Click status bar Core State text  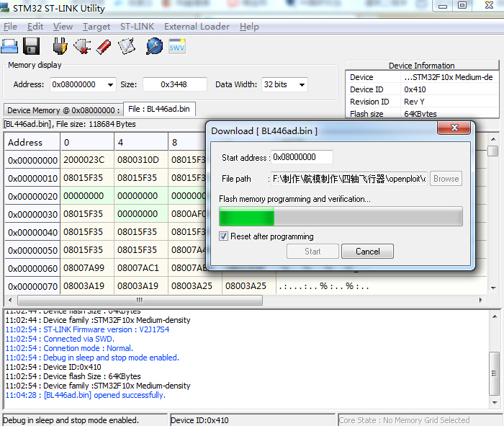click(405, 420)
